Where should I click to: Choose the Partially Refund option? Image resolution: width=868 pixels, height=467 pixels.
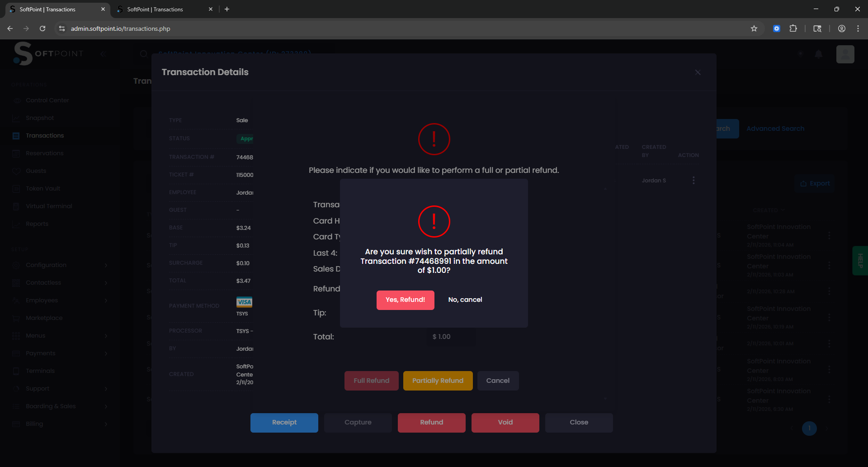(x=437, y=381)
